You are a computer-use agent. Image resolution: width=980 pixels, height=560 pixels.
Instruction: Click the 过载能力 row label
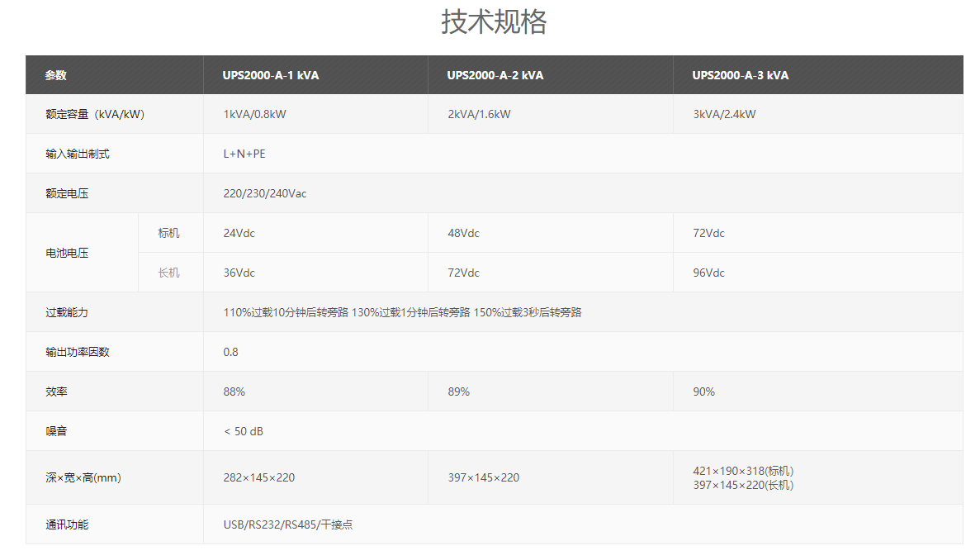tap(67, 312)
